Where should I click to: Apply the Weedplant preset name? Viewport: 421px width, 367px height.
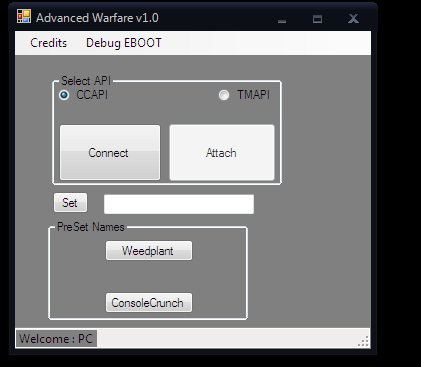pos(149,251)
